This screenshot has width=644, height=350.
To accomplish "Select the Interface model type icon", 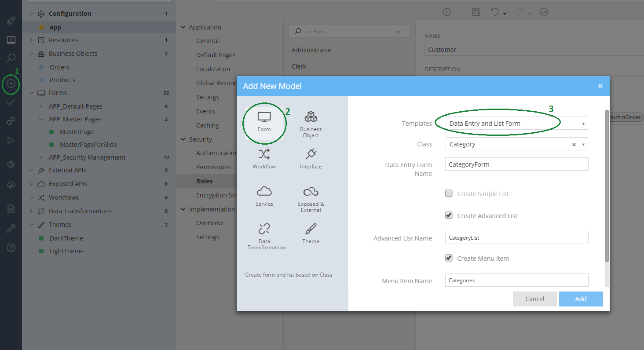I will coord(311,157).
